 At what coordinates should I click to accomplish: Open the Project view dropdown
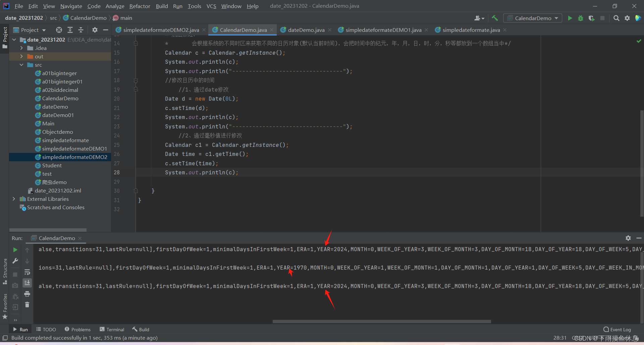point(30,30)
